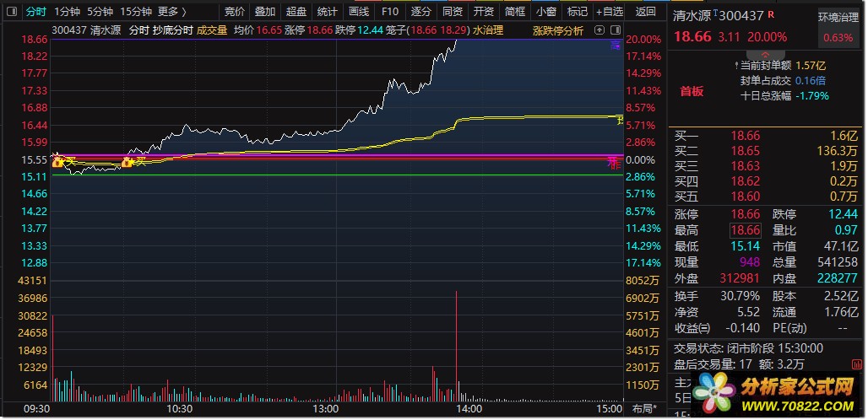Switch to the 5分钟 chart period
This screenshot has height=420, width=868.
(100, 11)
